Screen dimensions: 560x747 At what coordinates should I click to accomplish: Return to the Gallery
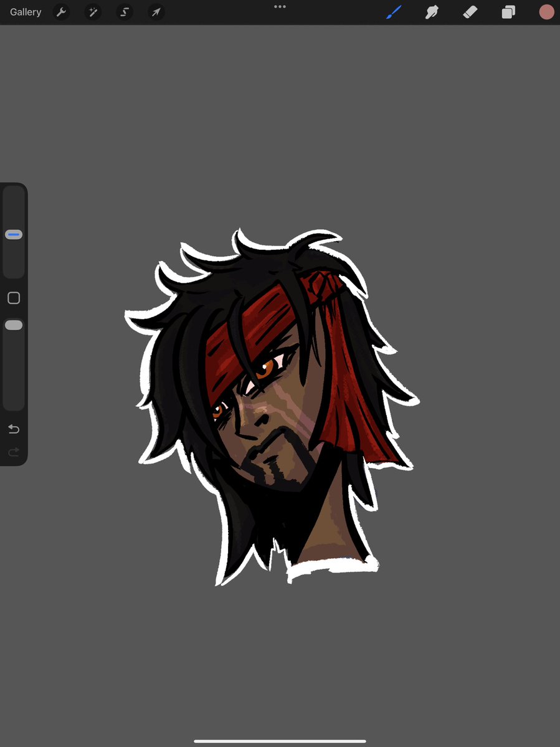(26, 12)
